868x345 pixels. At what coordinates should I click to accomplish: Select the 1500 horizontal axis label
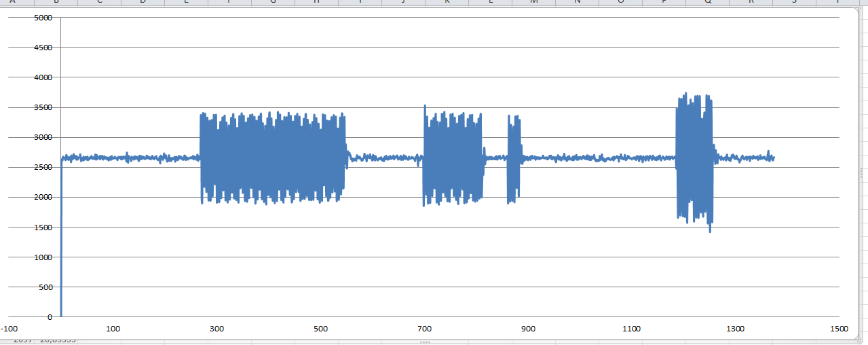tap(839, 329)
